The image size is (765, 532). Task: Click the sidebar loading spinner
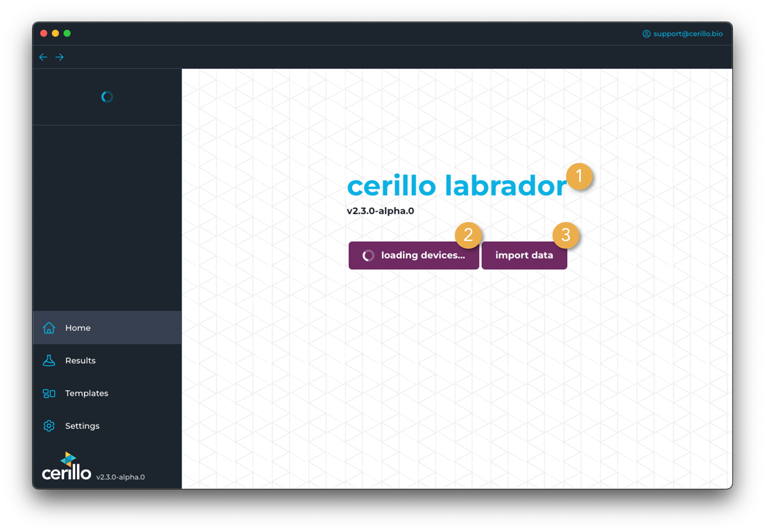click(107, 97)
